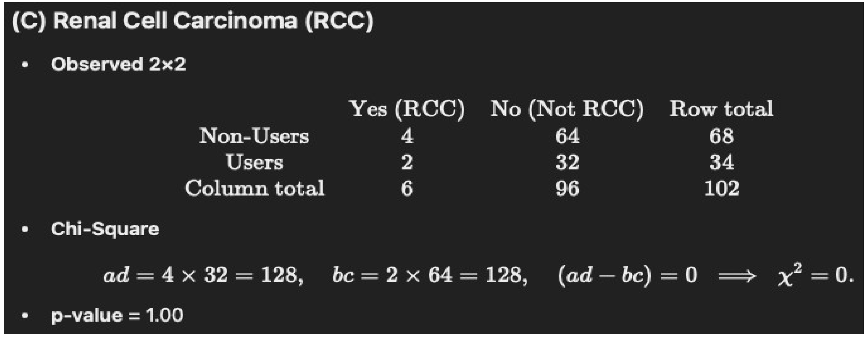The image size is (868, 339).
Task: Click the Non-Users Yes cell value 4
Action: point(407,136)
